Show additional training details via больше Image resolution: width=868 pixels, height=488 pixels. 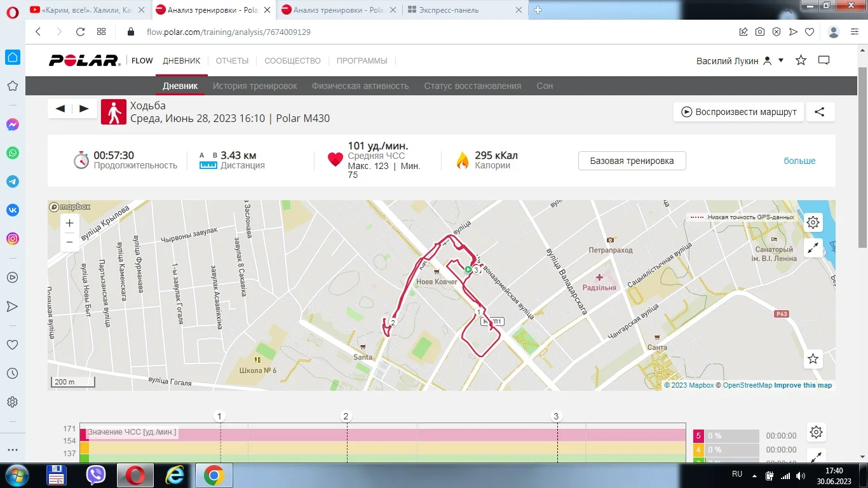(x=799, y=161)
